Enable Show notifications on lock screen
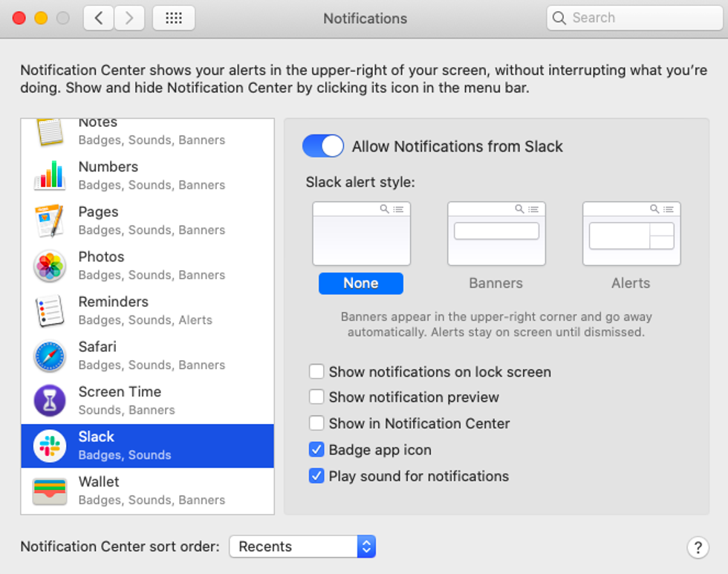This screenshot has width=728, height=574. (316, 371)
